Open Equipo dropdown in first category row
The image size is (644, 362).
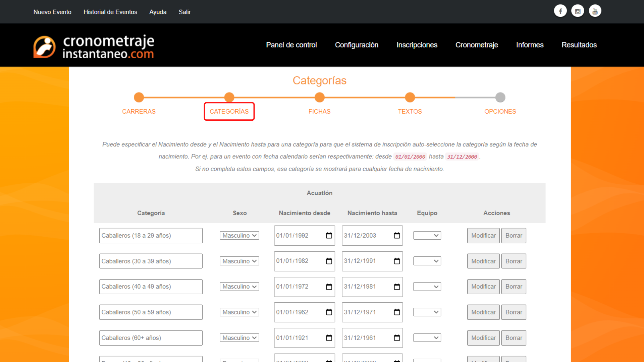427,235
